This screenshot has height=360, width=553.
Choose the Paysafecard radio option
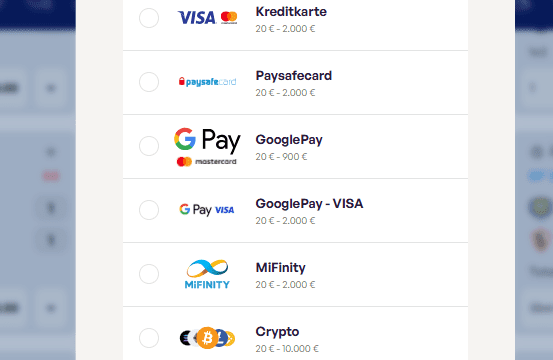[x=149, y=82]
